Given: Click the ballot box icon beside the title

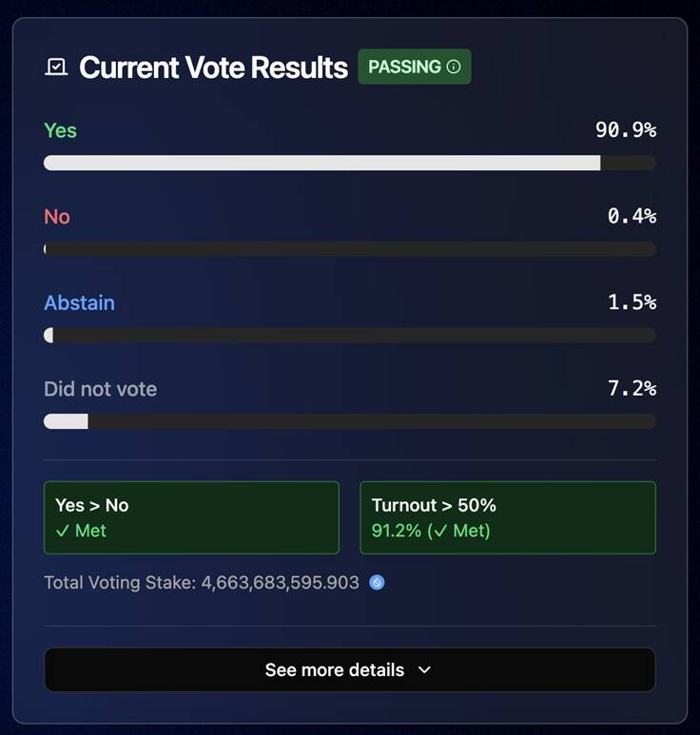Looking at the screenshot, I should click(56, 67).
